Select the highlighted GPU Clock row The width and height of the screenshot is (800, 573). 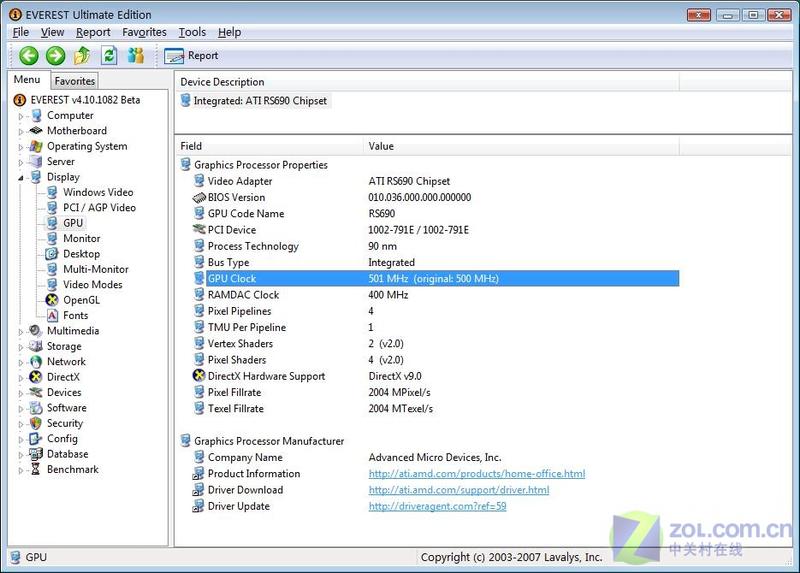point(436,279)
